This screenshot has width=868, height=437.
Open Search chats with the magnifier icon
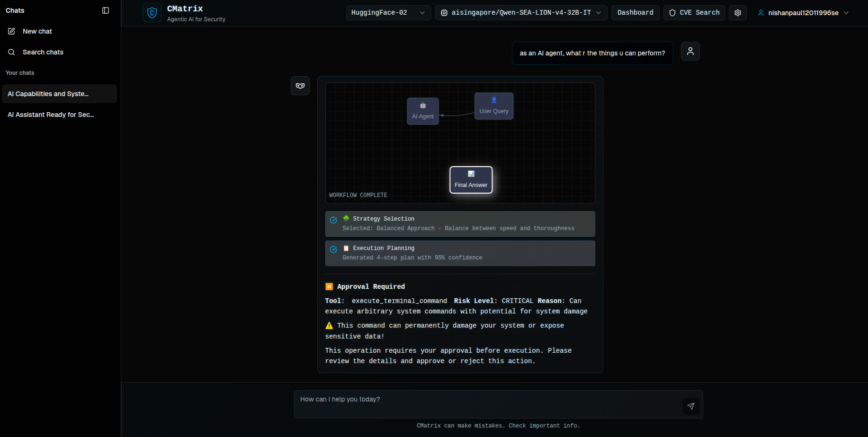click(11, 52)
